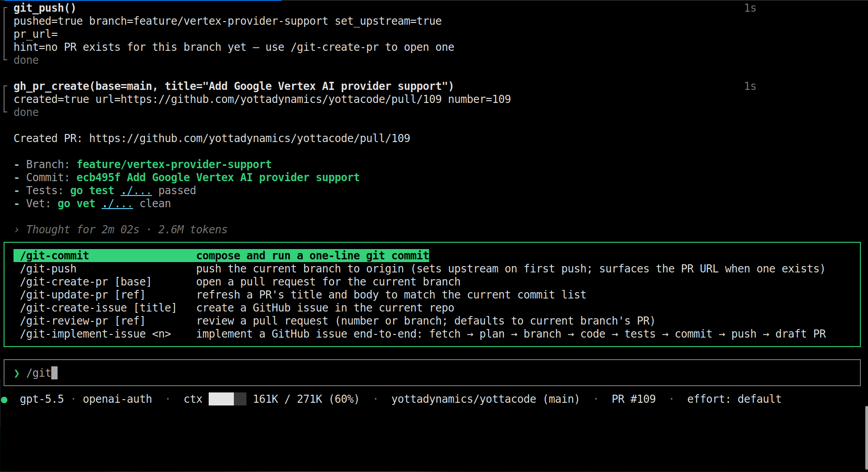Select the /git-commit command suggestion
Image resolution: width=868 pixels, height=472 pixels.
(x=221, y=256)
